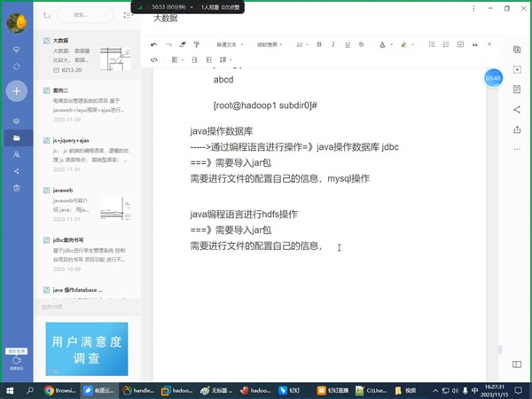Go up a folder level
The width and height of the screenshot is (532, 399).
pyautogui.click(x=47, y=15)
